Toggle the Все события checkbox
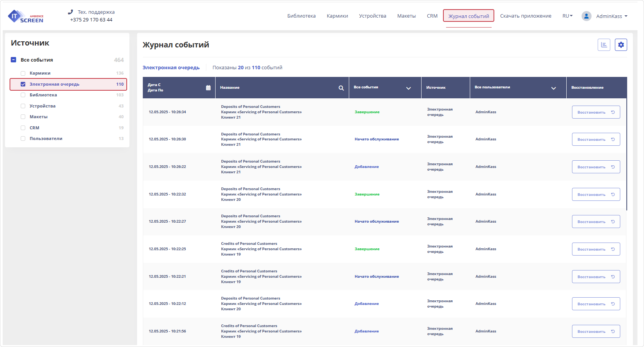Viewport: 644px width, 347px height. 13,60
